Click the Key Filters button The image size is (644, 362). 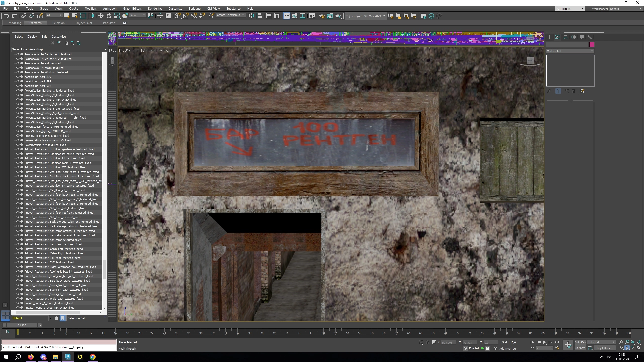(605, 348)
